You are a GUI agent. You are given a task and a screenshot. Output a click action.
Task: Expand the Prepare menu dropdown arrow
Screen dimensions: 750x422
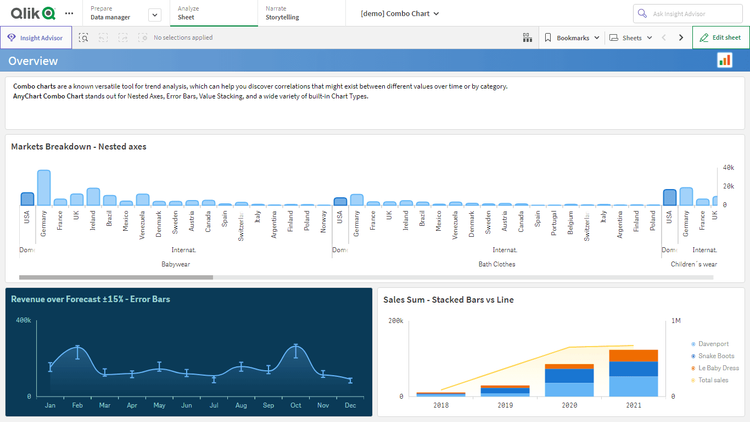154,14
